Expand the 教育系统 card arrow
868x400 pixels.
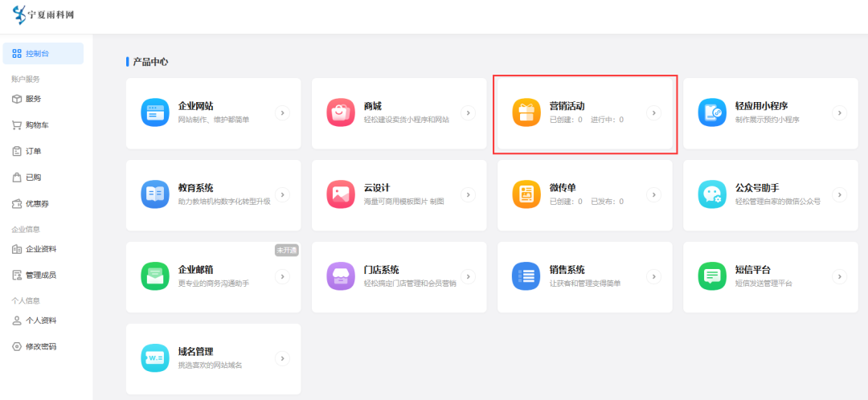click(282, 194)
